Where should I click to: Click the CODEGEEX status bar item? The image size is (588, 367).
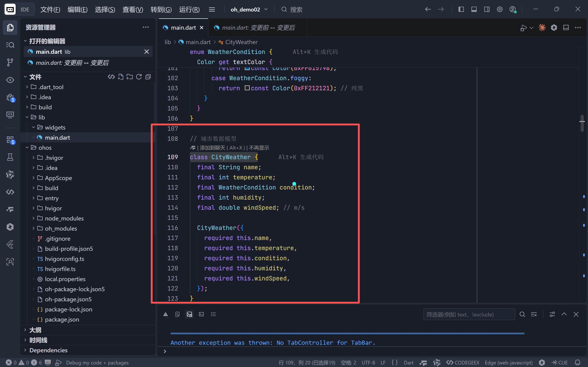(463, 362)
